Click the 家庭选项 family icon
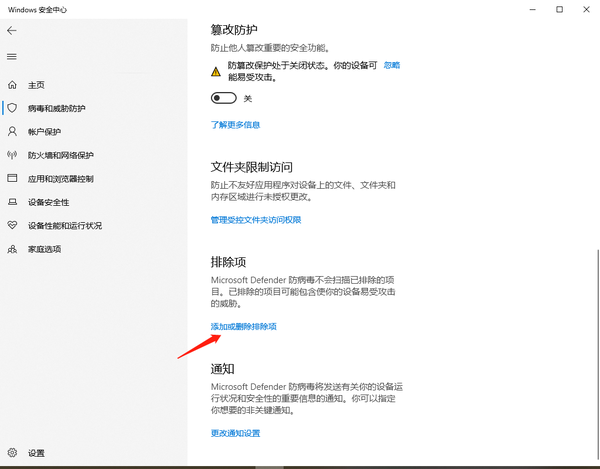The height and width of the screenshot is (469, 600). coord(13,249)
